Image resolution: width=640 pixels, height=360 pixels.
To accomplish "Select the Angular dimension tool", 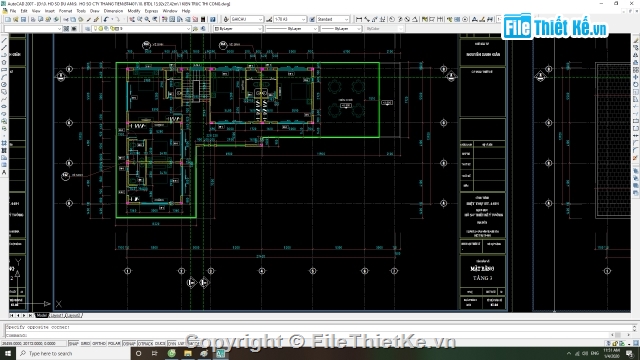I will pyautogui.click(x=415, y=19).
